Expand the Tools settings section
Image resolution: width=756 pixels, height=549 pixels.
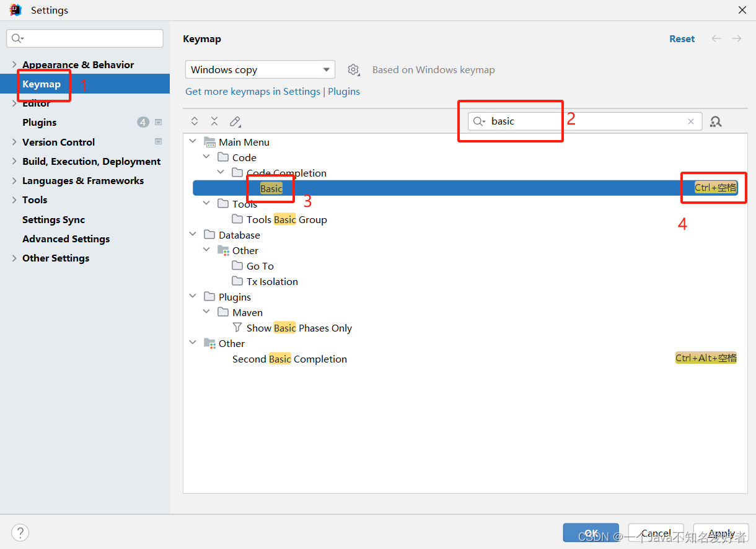click(14, 200)
